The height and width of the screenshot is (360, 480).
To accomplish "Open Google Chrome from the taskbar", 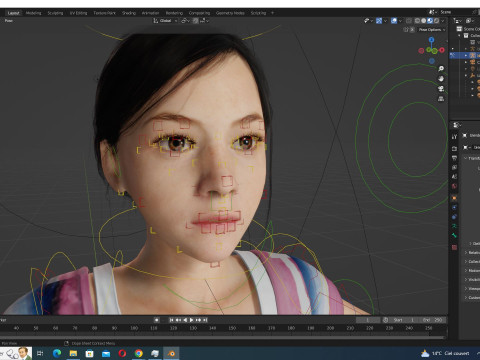I will (x=139, y=353).
